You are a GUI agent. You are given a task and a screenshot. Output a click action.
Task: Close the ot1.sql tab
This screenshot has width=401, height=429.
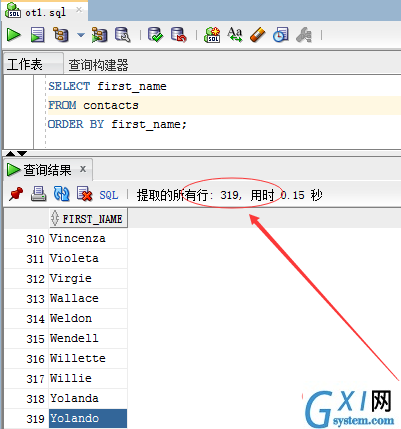coord(79,10)
